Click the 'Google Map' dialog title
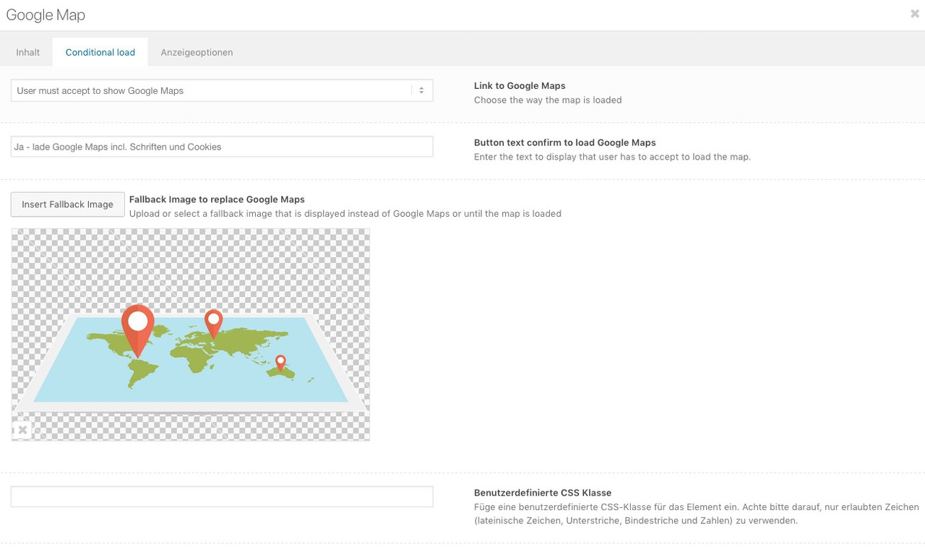The image size is (925, 560). [x=46, y=15]
